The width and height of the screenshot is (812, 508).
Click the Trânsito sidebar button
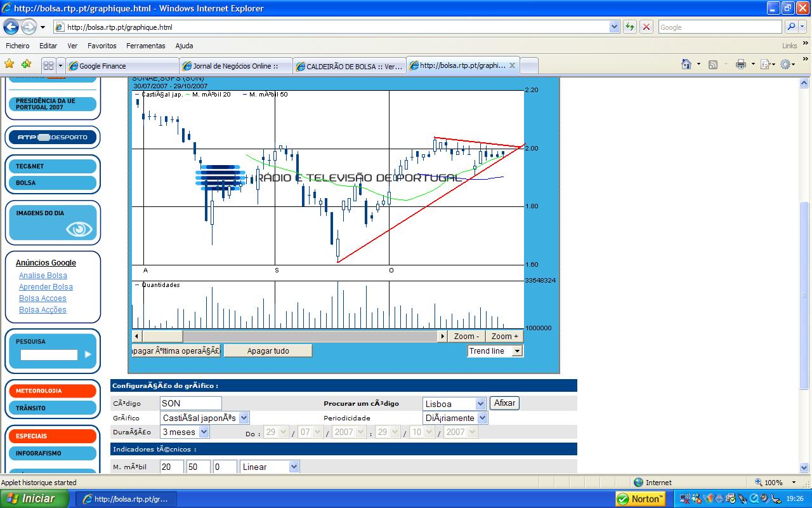(x=53, y=408)
